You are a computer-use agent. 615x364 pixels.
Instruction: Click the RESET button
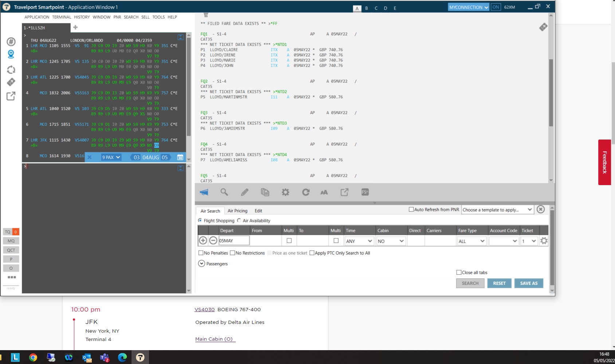pyautogui.click(x=500, y=283)
